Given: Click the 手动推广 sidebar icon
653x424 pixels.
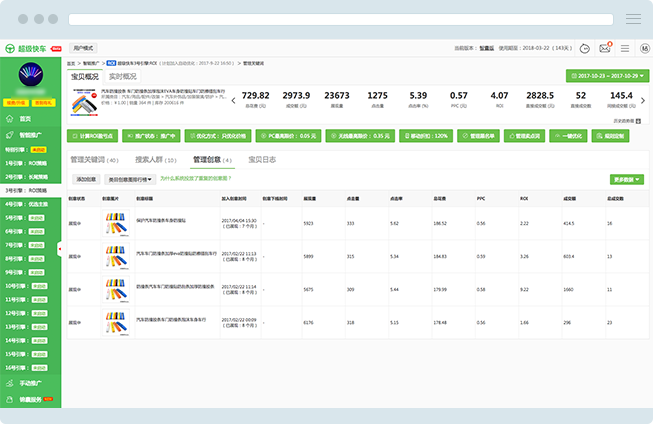Looking at the screenshot, I should tap(10, 383).
